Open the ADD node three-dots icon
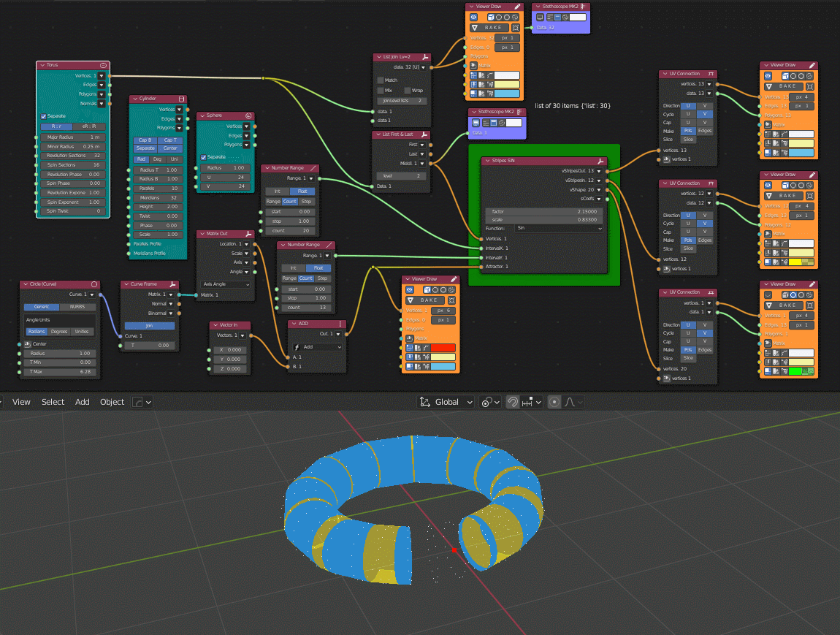 pos(340,324)
